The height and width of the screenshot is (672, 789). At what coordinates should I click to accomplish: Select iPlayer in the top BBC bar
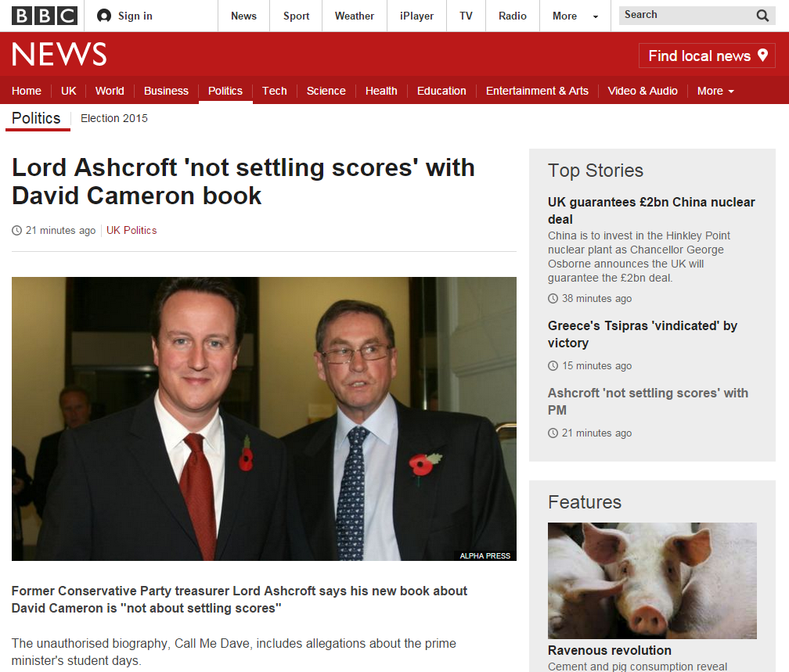(416, 16)
